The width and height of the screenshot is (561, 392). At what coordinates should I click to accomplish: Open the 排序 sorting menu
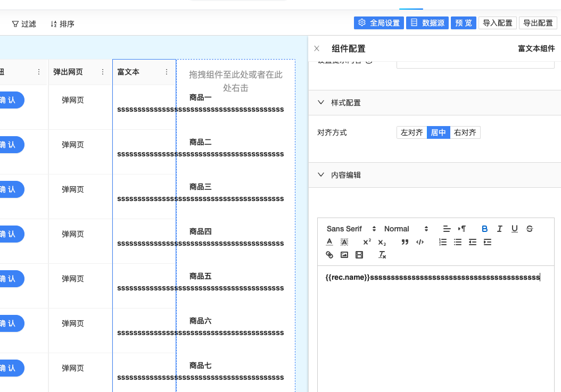pos(62,23)
